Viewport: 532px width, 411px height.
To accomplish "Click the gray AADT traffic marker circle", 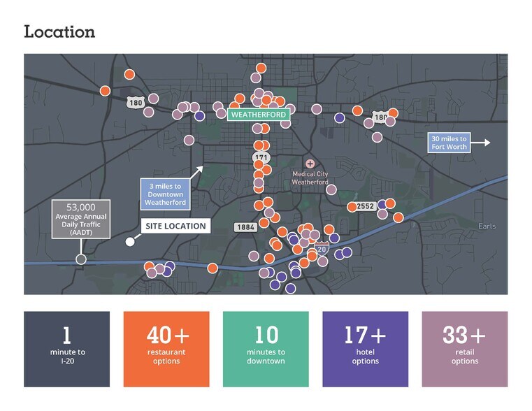I will (81, 259).
